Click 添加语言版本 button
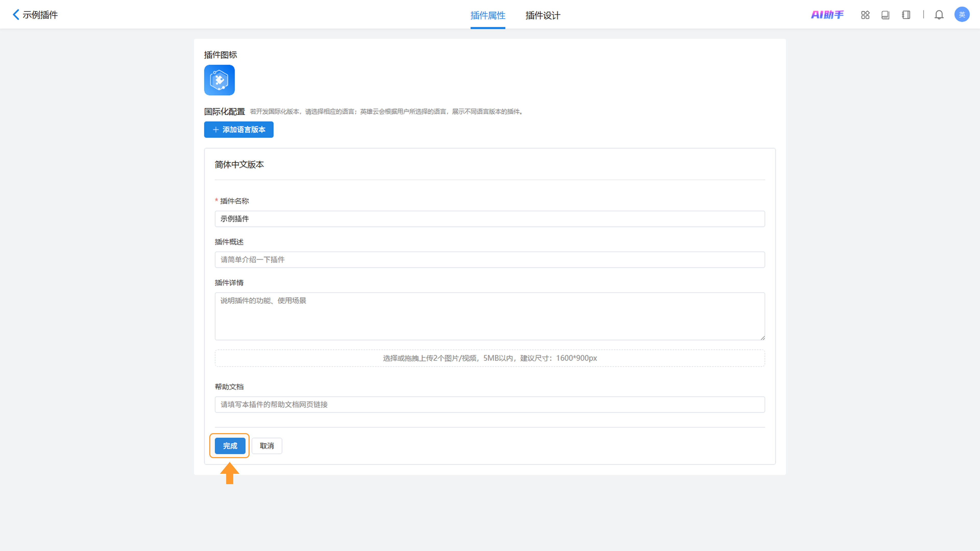Image resolution: width=980 pixels, height=551 pixels. coord(239,130)
